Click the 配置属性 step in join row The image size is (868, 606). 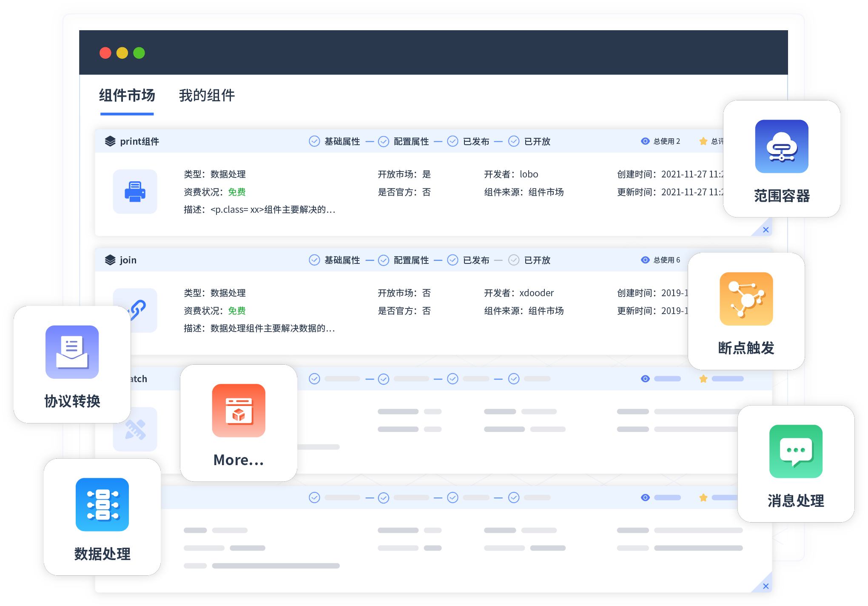click(x=411, y=260)
